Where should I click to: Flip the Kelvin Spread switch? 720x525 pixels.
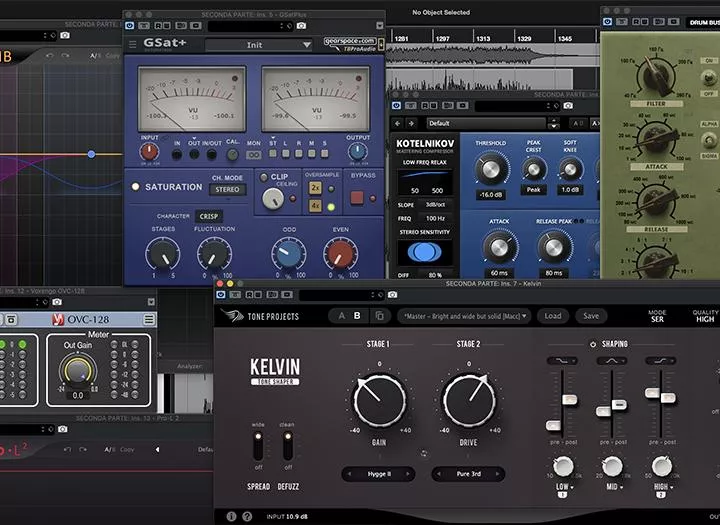(x=258, y=446)
